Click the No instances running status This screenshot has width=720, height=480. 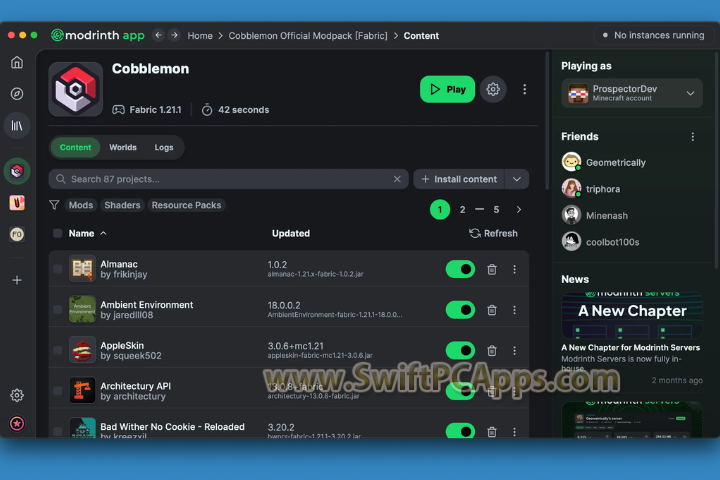tap(653, 35)
